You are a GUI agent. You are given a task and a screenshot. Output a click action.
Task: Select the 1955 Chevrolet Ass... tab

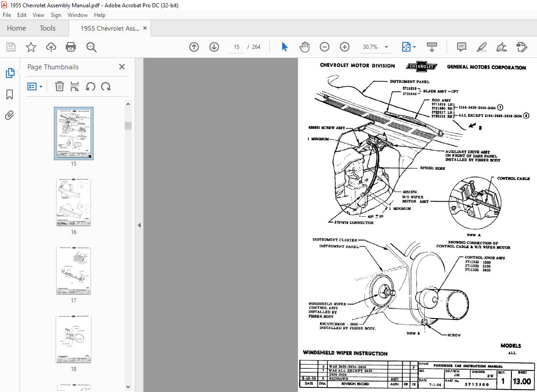[110, 28]
